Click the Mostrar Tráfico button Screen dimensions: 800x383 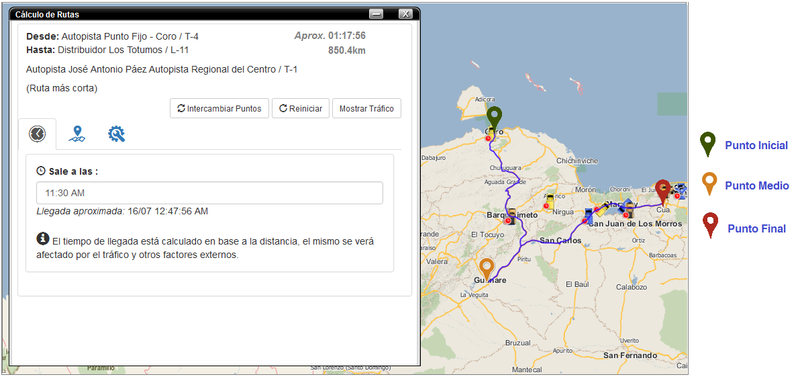tap(366, 109)
